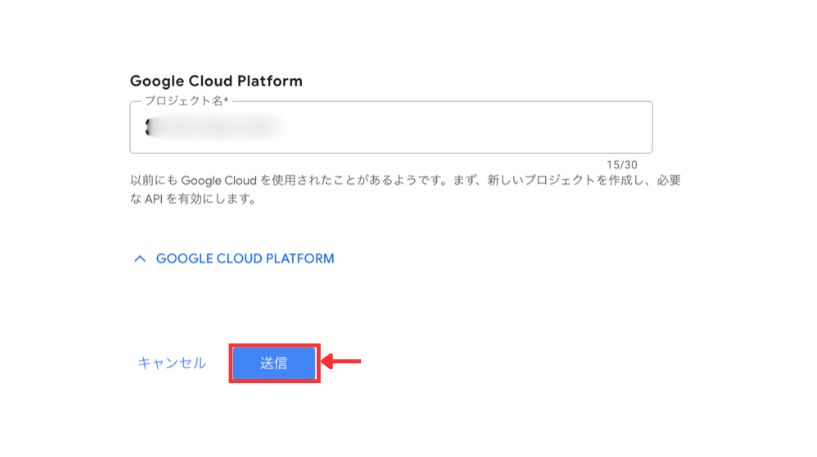Click the chevron beside GOOGLE CLOUD PLATFORM
Screen dimensions: 817x457
140,258
